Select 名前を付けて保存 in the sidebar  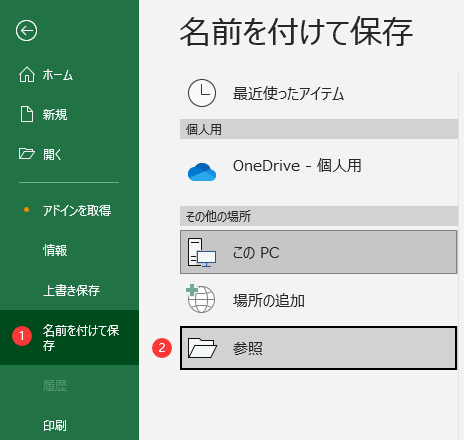coord(69,337)
